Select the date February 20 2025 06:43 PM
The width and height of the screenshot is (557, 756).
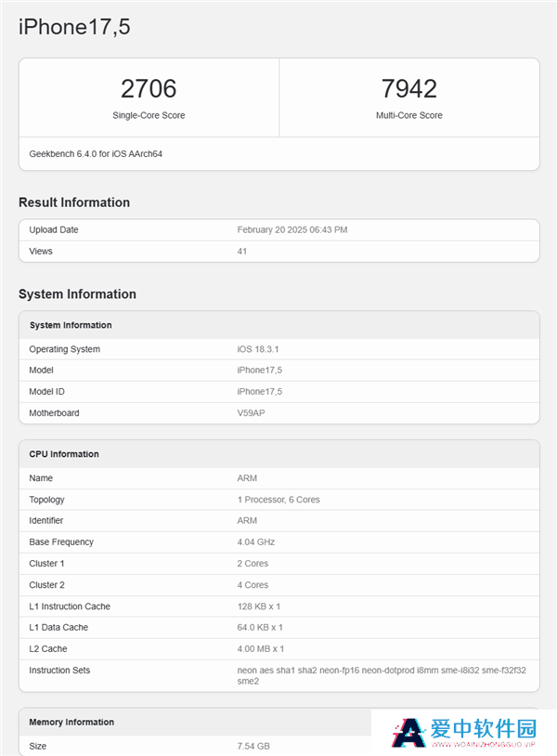coord(292,230)
